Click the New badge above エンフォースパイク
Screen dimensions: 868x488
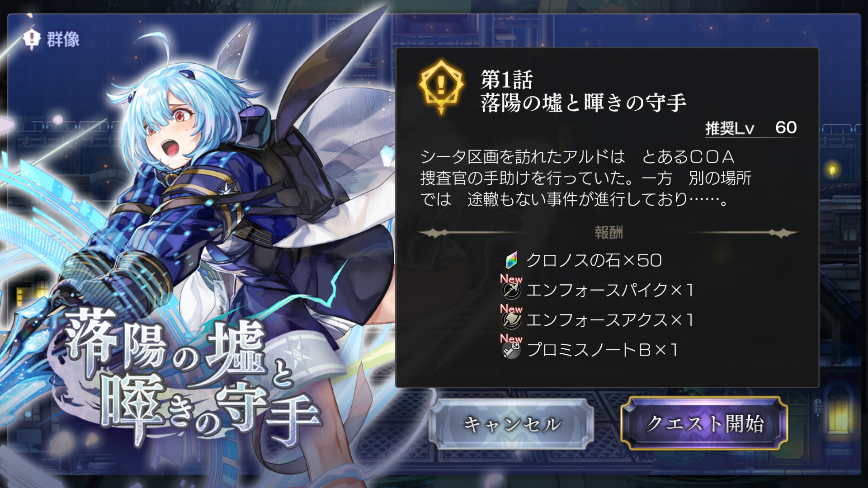pos(511,279)
